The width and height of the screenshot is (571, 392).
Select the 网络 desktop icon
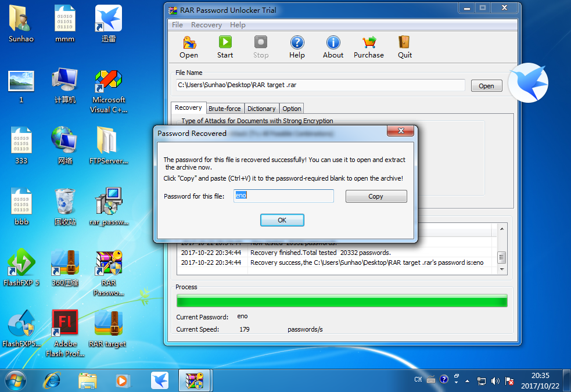click(65, 146)
